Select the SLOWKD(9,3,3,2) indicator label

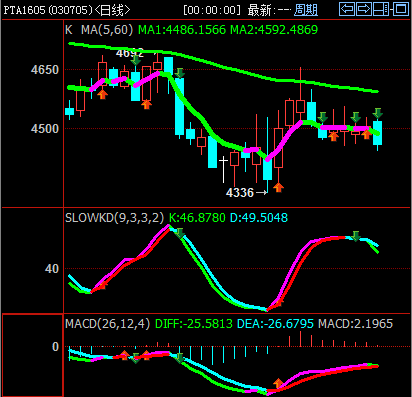114,218
